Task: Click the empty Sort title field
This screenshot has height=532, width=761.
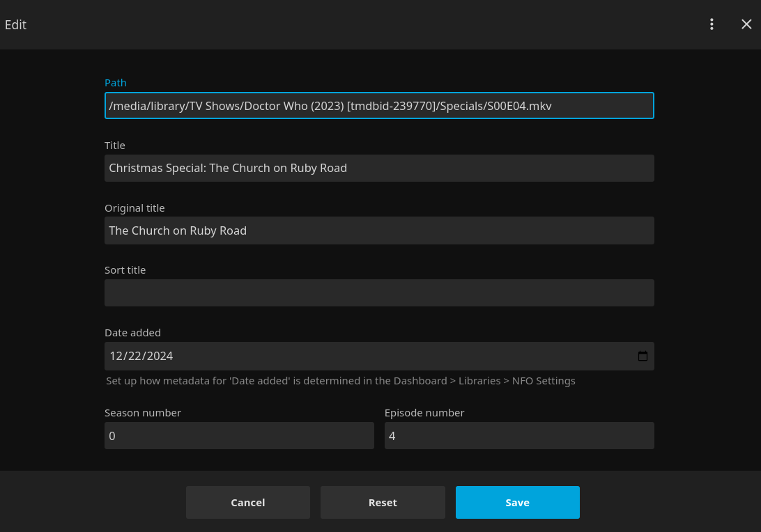Action: (x=379, y=292)
